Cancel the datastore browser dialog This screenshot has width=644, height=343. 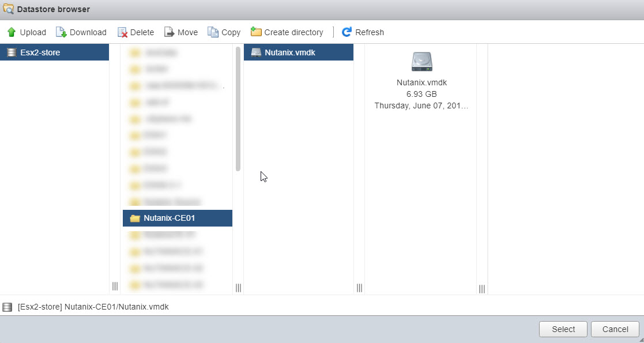click(615, 329)
